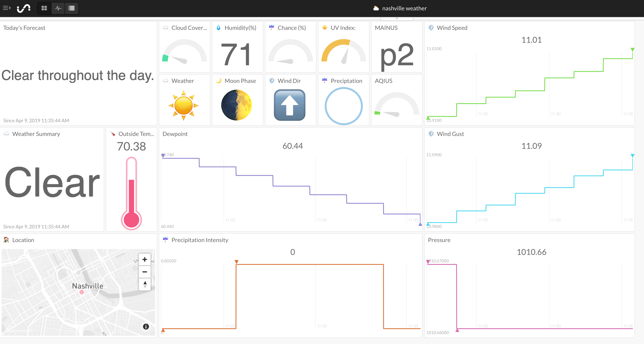Adjust the map tilt control

tap(145, 284)
